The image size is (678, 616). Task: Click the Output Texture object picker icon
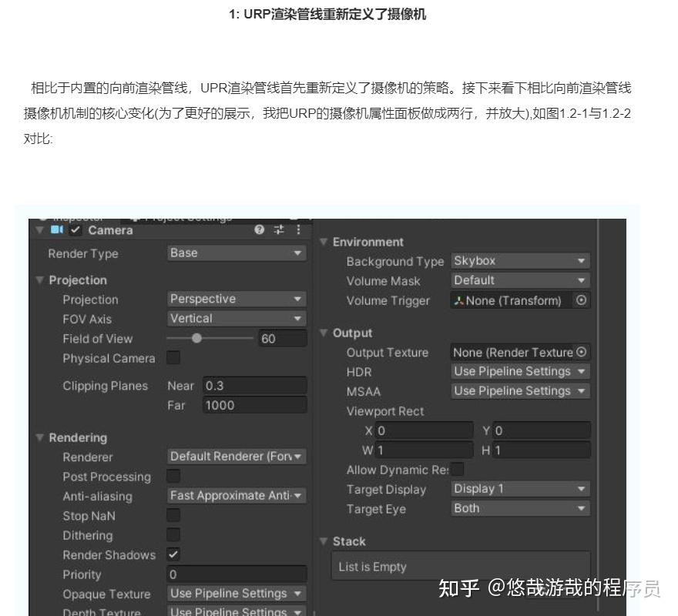pyautogui.click(x=581, y=351)
